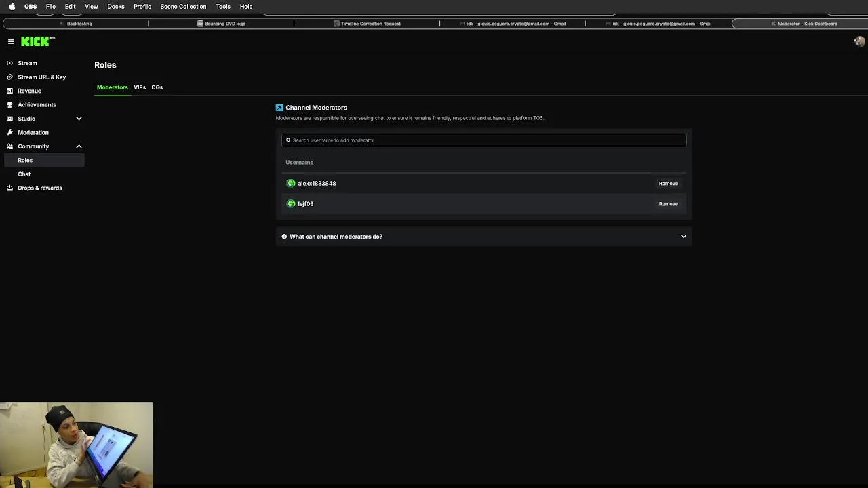Remove moderator lejf03
This screenshot has width=868, height=488.
[668, 203]
